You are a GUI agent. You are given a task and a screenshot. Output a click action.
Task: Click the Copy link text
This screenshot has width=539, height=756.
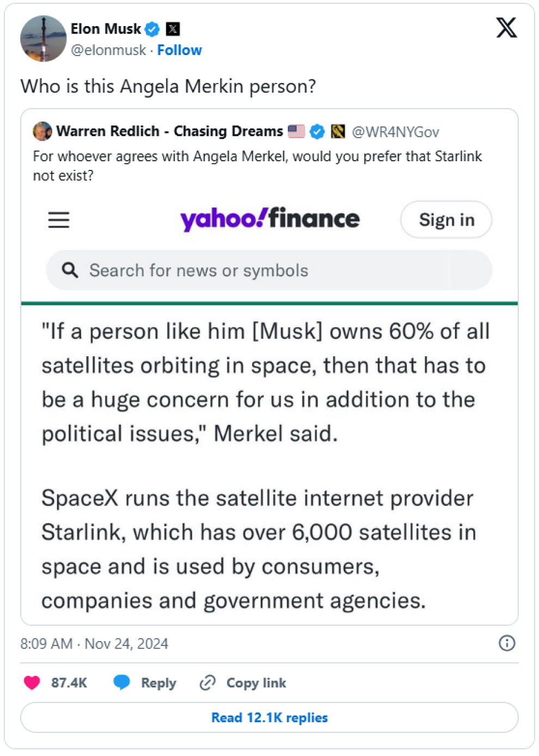256,683
